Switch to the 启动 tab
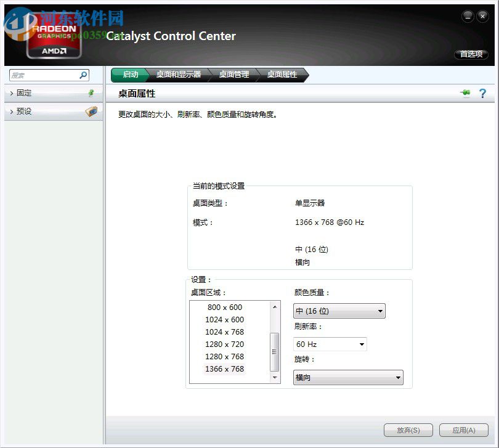The height and width of the screenshot is (448, 499). pyautogui.click(x=129, y=75)
